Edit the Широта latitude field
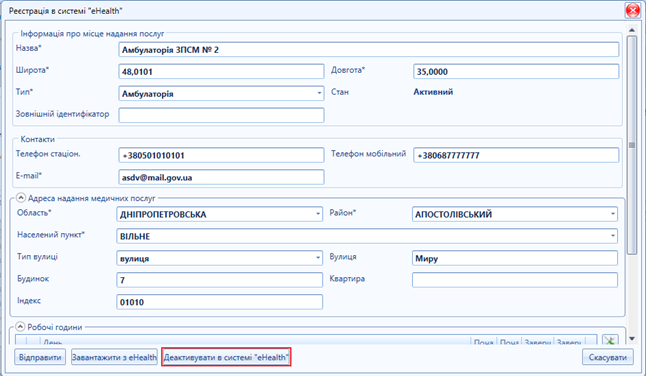Image resolution: width=646 pixels, height=376 pixels. click(221, 72)
